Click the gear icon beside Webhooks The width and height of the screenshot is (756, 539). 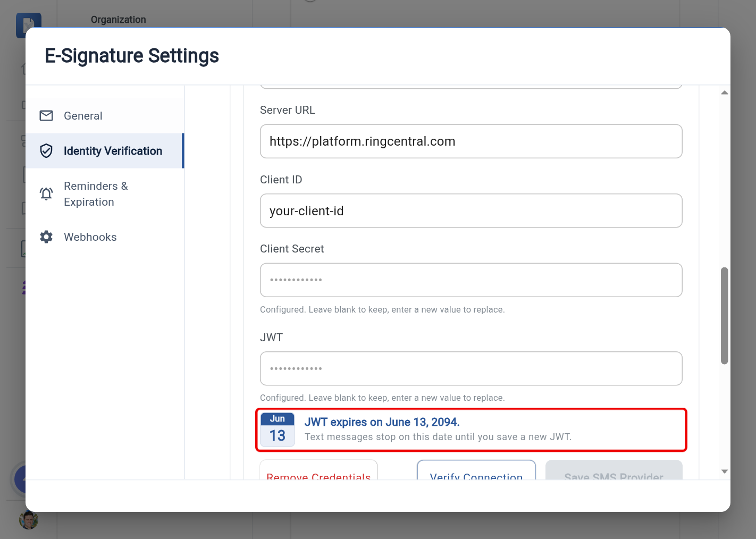[x=46, y=237]
